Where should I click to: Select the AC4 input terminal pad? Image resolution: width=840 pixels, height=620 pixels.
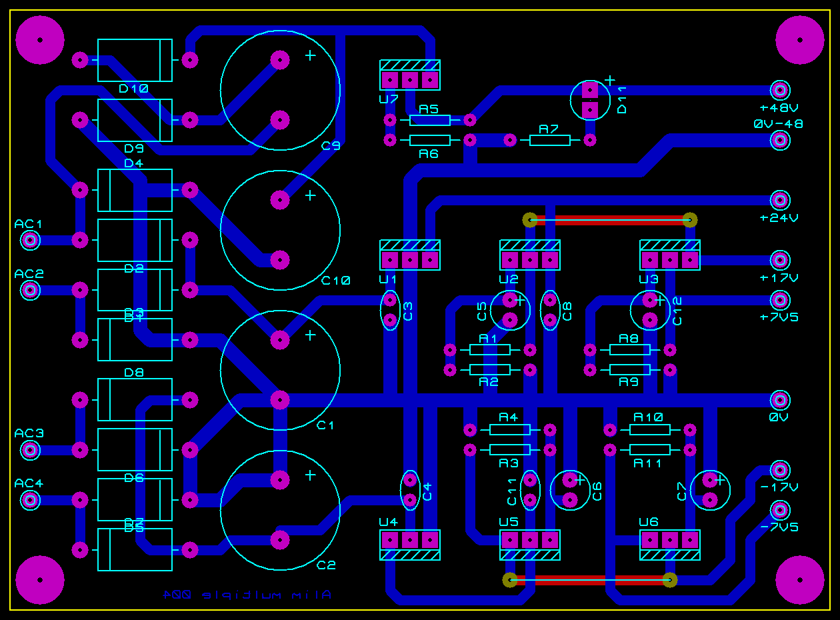coord(30,500)
